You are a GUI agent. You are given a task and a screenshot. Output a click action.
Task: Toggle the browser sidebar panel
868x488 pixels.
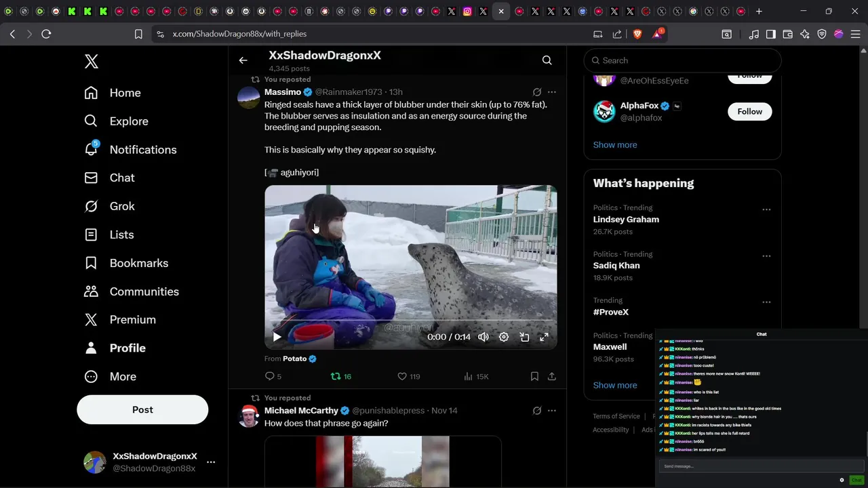click(x=771, y=34)
